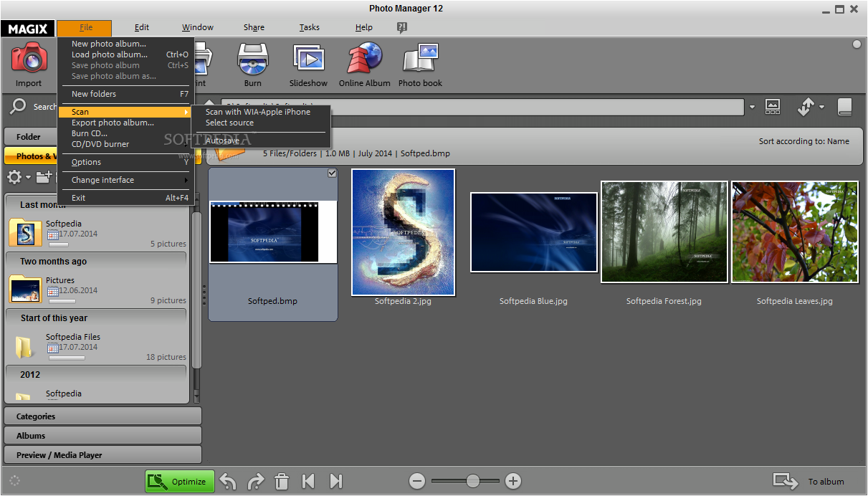Open the Edit menu
This screenshot has height=496, width=868.
pos(142,27)
